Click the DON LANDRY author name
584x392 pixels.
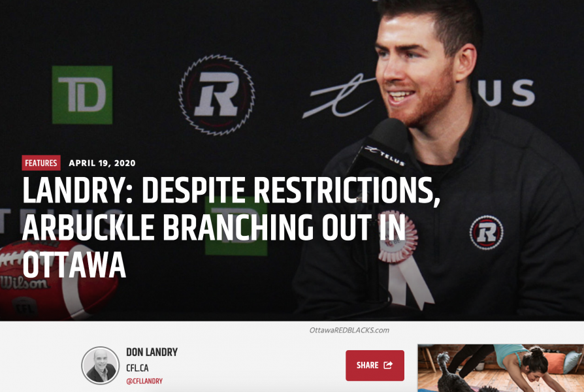coord(152,352)
